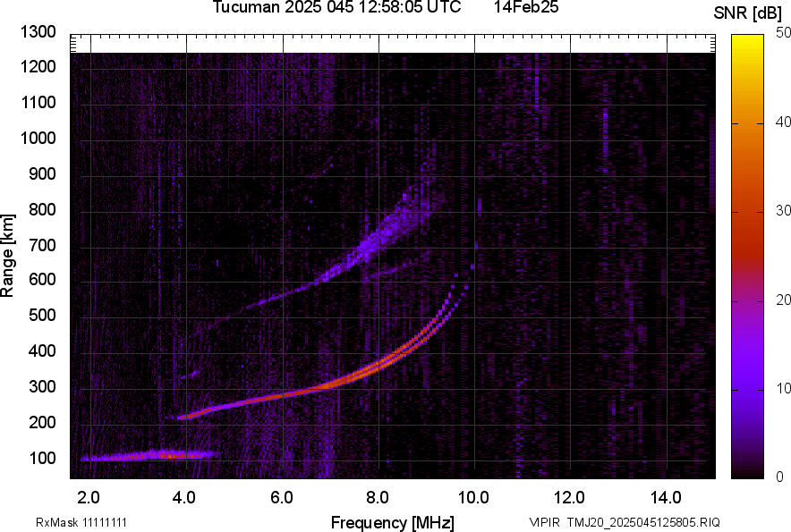Click the range tick label '1100'
Screen dimensions: 791x532
[38, 102]
